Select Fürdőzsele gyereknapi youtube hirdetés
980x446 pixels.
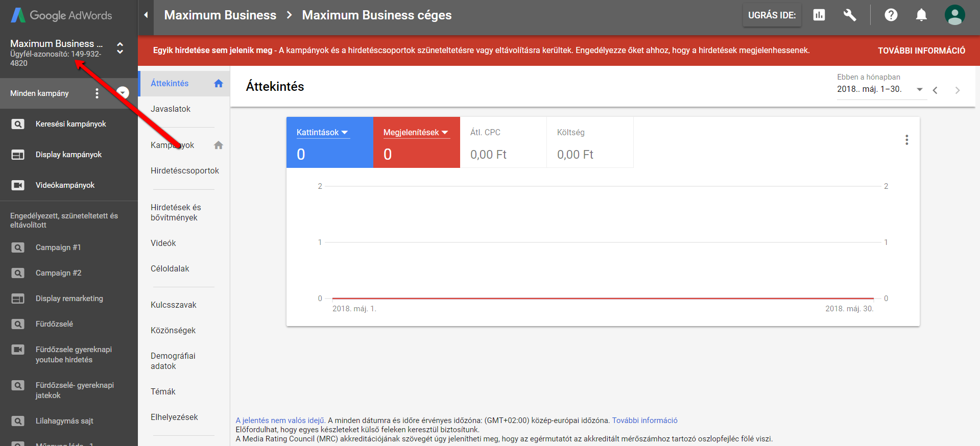tap(74, 355)
